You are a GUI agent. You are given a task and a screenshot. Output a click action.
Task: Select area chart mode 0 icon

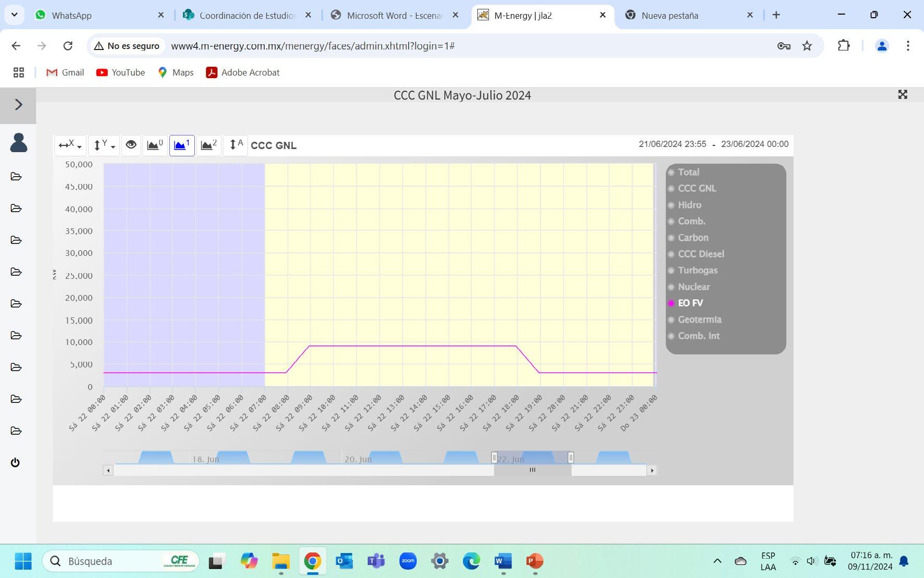(x=155, y=145)
